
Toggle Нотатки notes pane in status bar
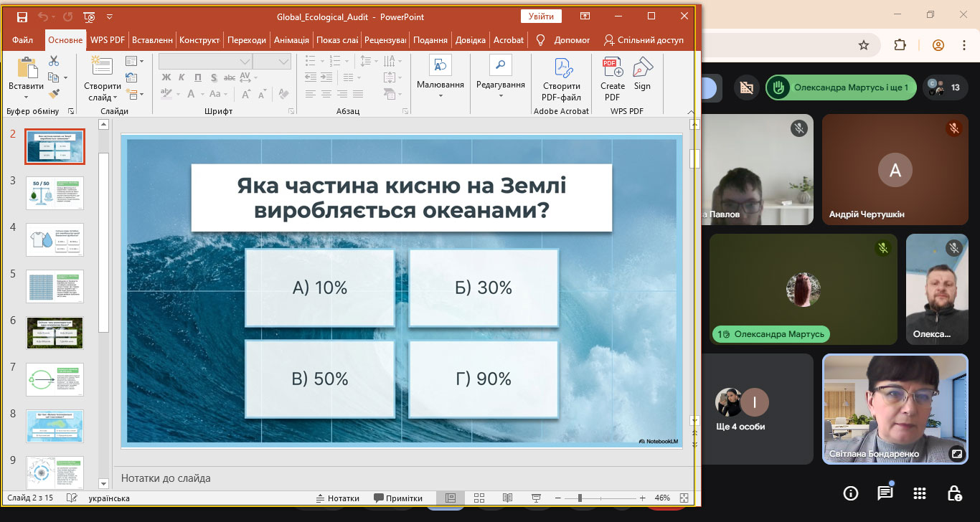click(x=337, y=498)
